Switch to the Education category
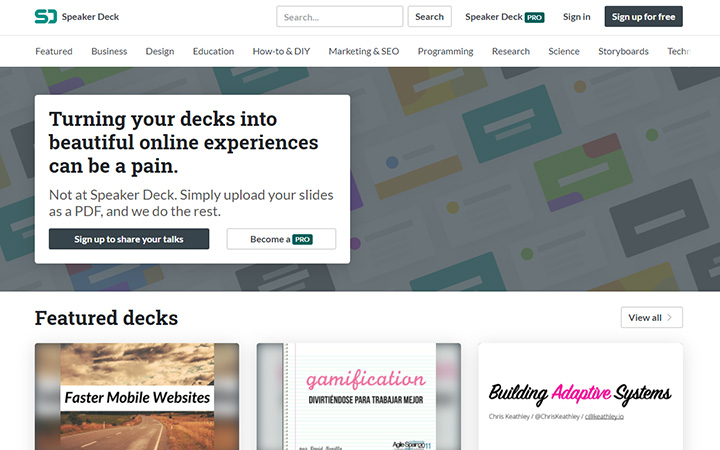 pos(213,51)
